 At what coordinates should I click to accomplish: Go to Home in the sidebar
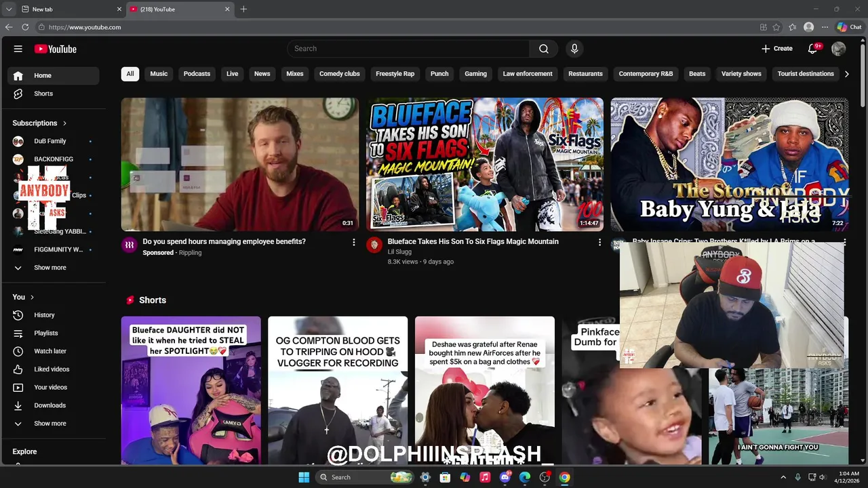53,75
